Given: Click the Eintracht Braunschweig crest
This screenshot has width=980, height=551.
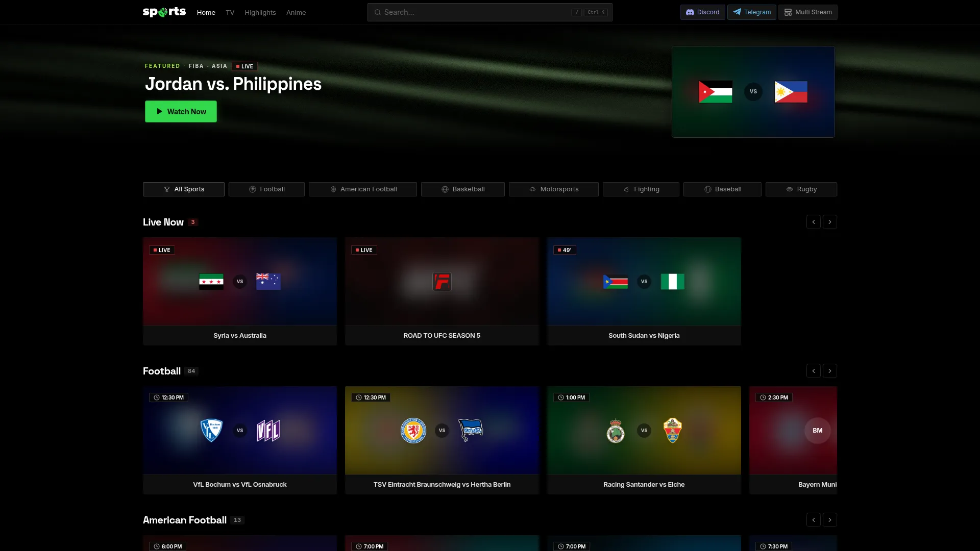Looking at the screenshot, I should click(x=413, y=430).
